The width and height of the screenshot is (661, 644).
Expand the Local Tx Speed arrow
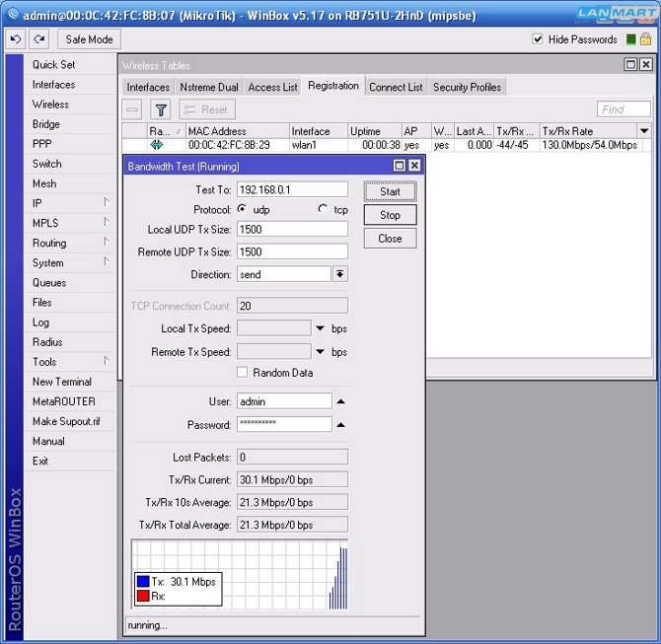tap(321, 328)
